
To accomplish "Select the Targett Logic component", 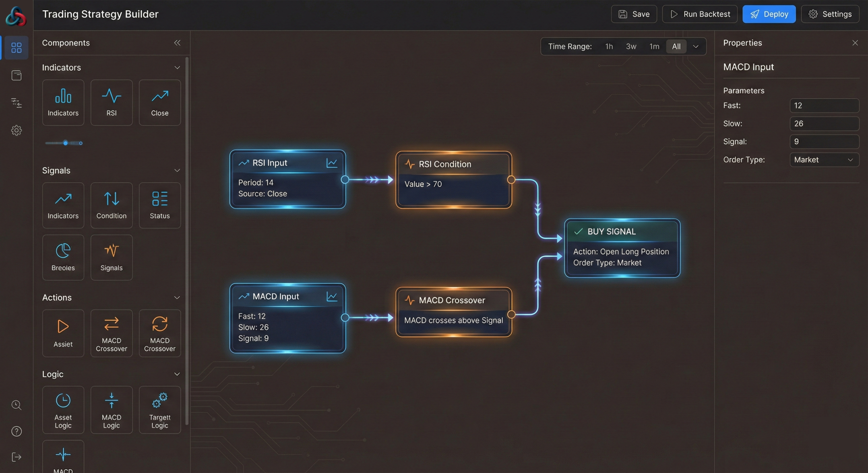I will coord(159,410).
